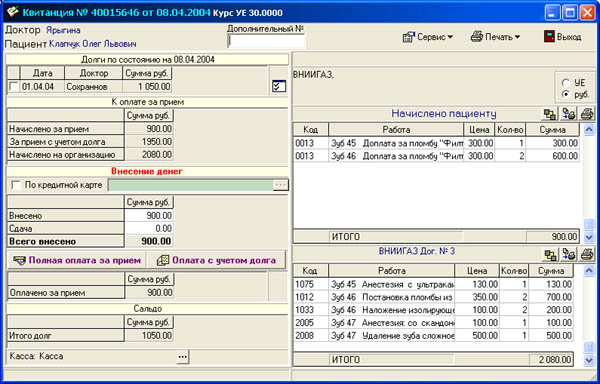This screenshot has width=600, height=384.
Task: Click up arrow of Начислено пациенту scrollbar
Action: point(589,130)
